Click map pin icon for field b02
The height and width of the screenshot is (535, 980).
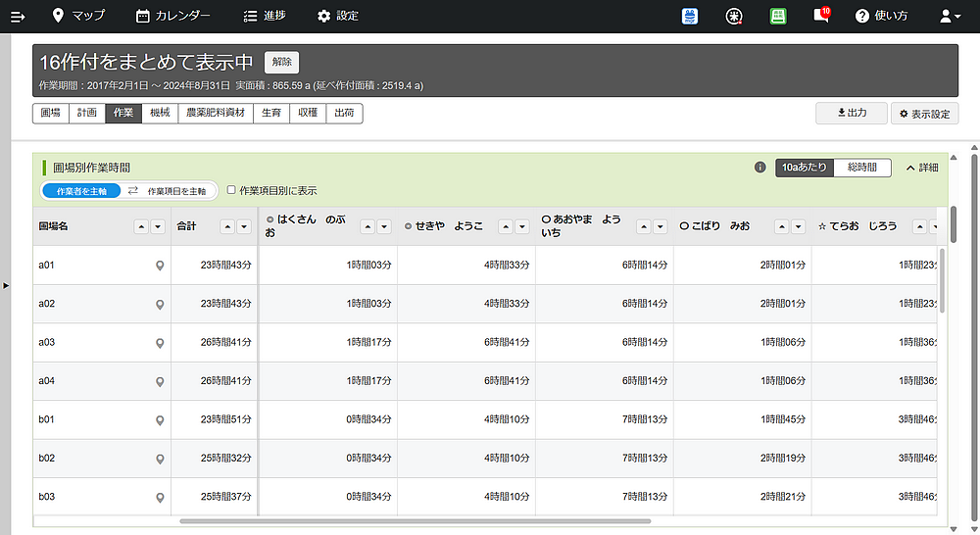[160, 459]
